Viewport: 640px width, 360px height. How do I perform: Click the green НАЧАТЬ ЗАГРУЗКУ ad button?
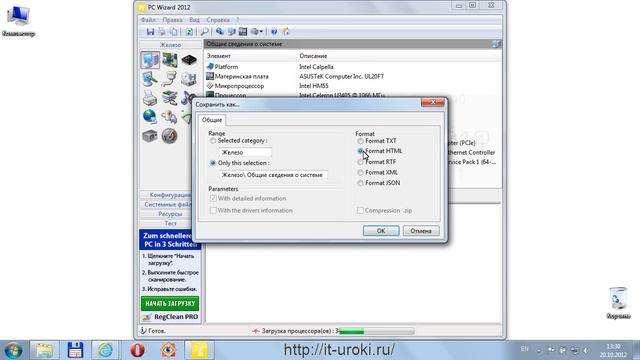(x=170, y=304)
